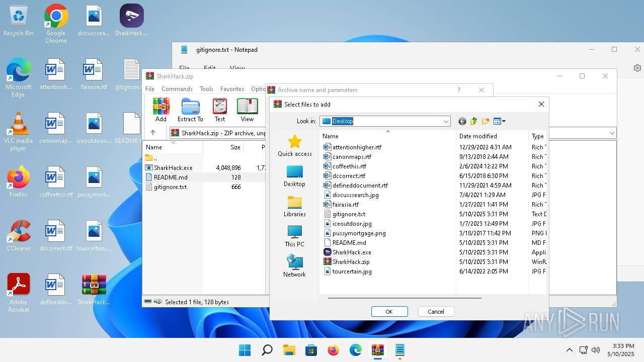644x362 pixels.
Task: Close the Select files to add dialog
Action: (541, 104)
